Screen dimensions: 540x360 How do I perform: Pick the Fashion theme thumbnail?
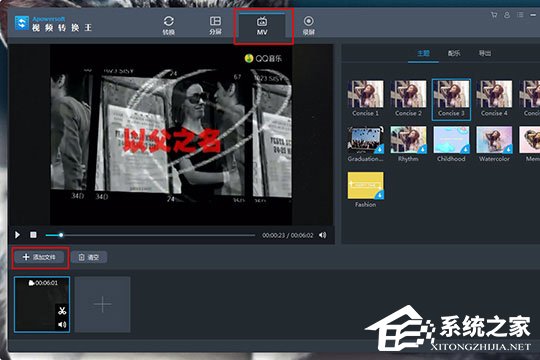point(365,185)
